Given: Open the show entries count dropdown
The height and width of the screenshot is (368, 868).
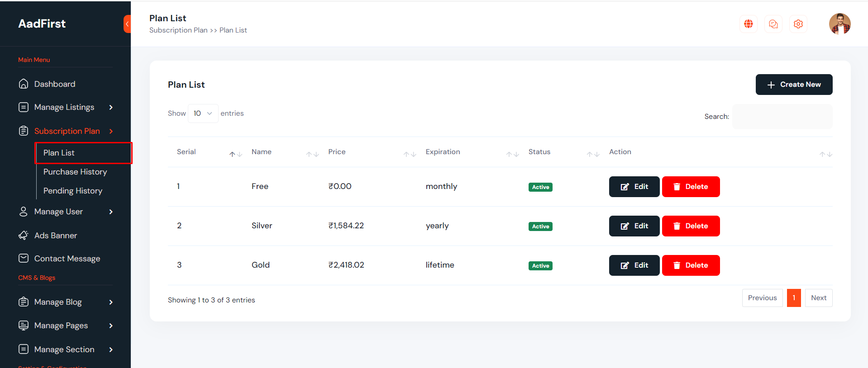Looking at the screenshot, I should pyautogui.click(x=203, y=113).
